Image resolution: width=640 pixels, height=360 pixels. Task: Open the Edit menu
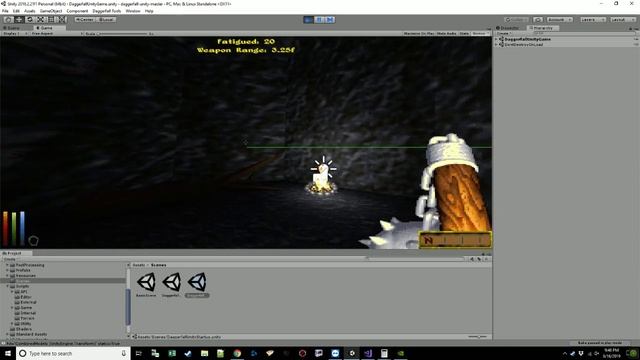16,11
